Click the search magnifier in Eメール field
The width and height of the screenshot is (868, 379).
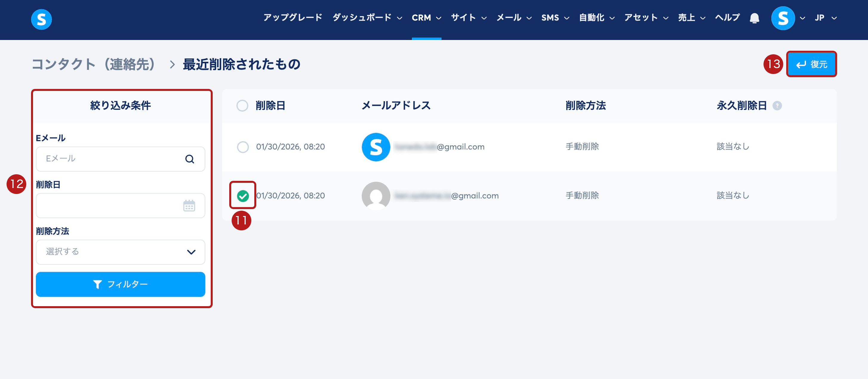(x=190, y=159)
